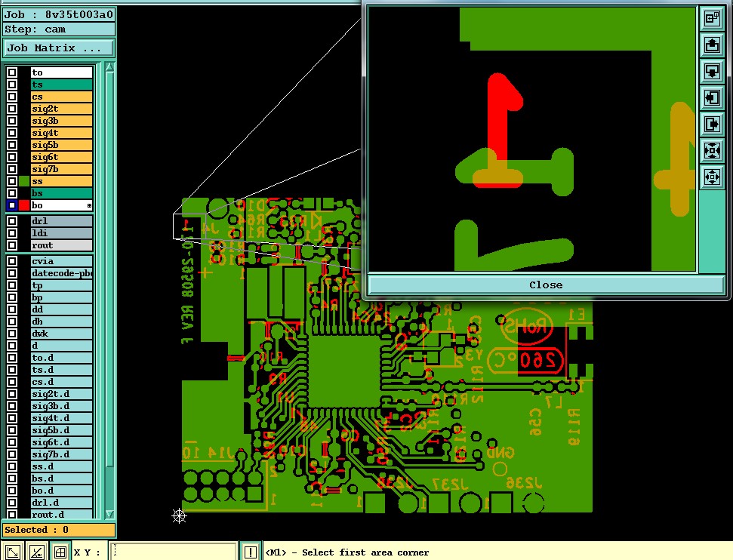Select layer dh by name

[62, 322]
